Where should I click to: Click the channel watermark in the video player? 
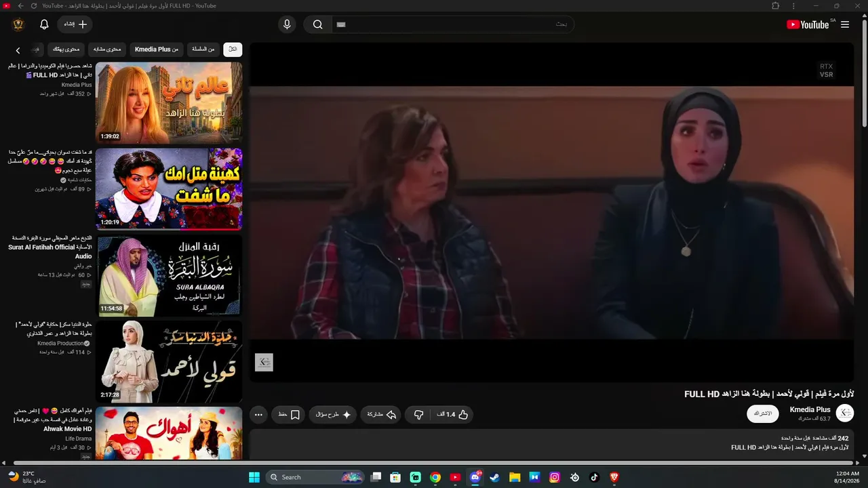tap(264, 362)
